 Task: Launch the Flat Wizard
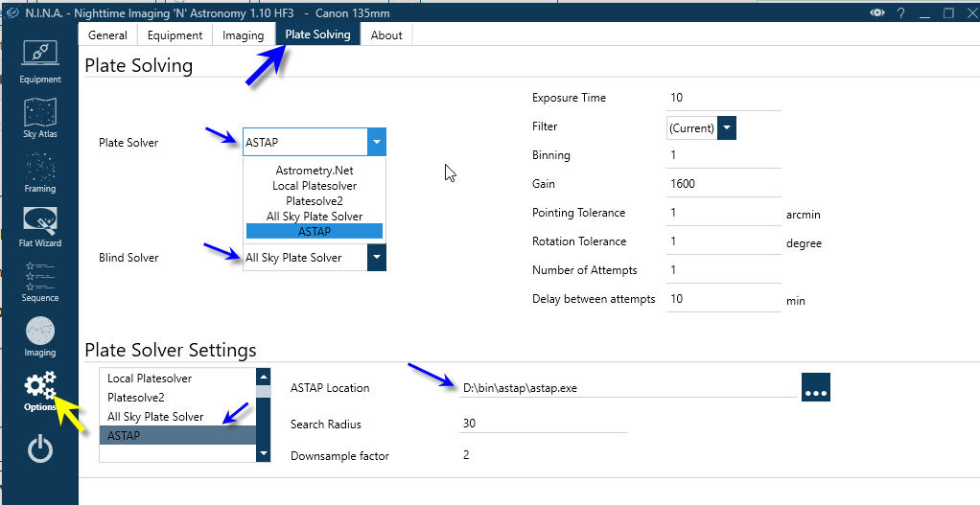coord(39,226)
